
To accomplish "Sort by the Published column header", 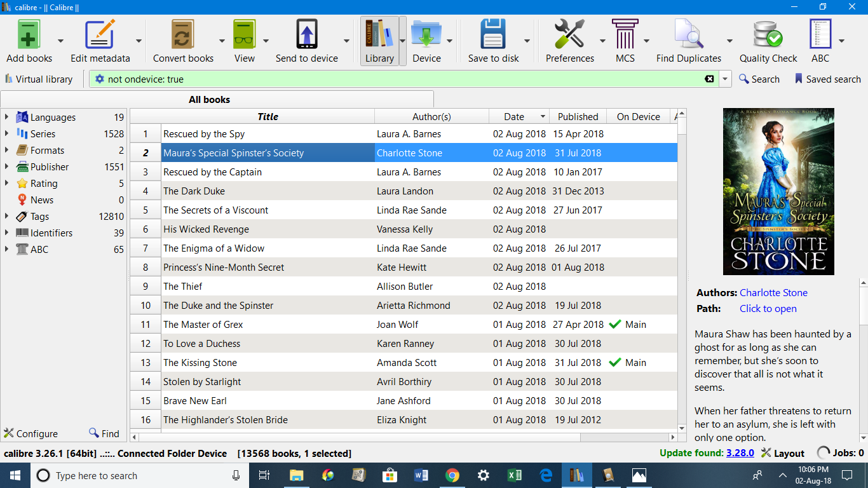I will [x=578, y=116].
